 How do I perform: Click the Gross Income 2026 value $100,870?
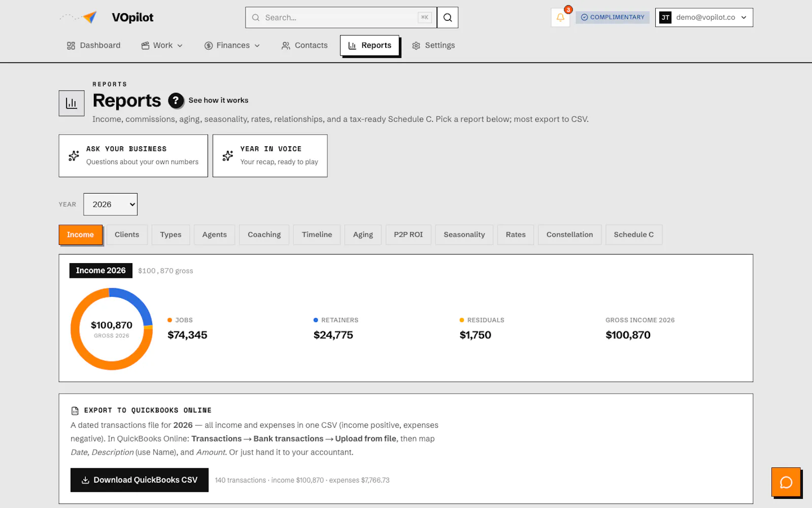628,335
